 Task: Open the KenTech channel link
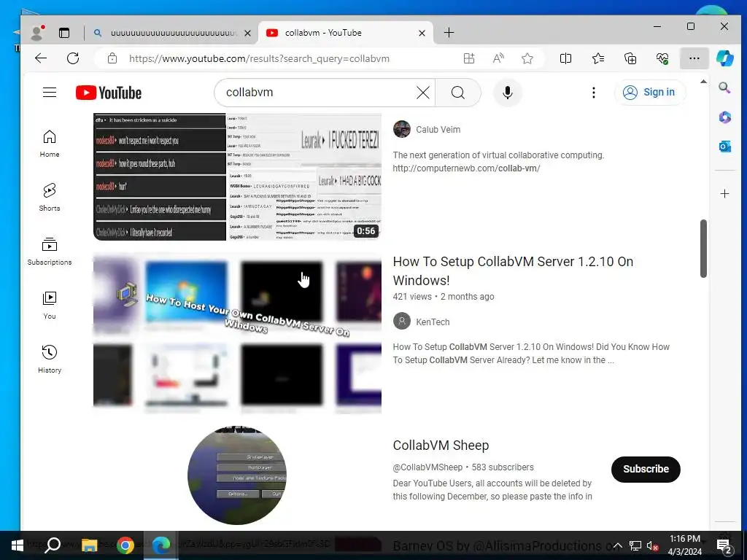click(x=433, y=322)
